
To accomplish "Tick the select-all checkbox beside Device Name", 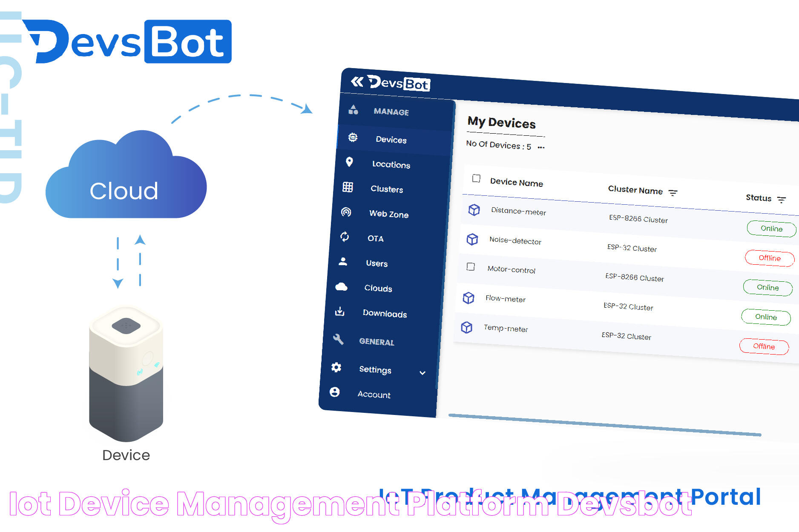I will [476, 178].
